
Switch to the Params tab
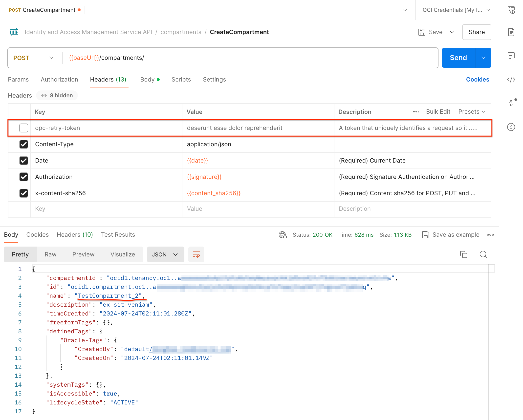tap(18, 80)
